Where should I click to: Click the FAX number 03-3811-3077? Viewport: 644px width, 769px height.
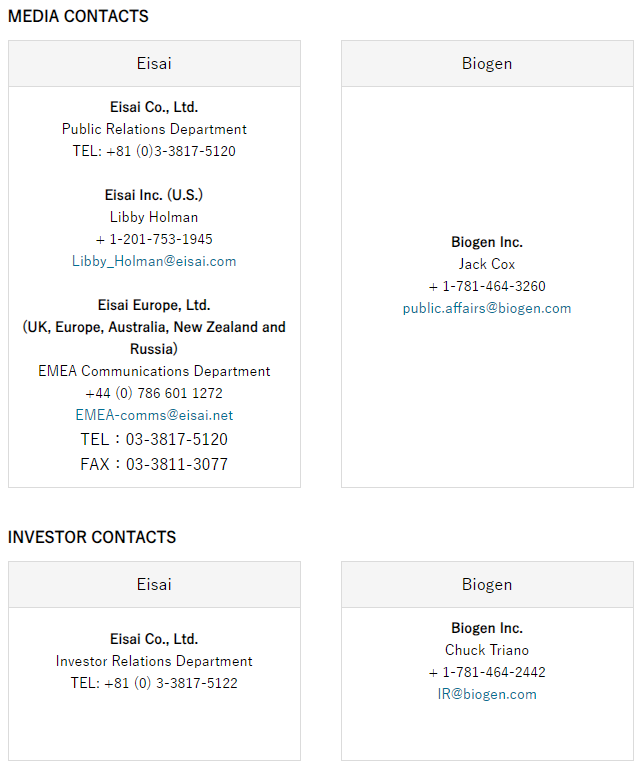pos(154,464)
